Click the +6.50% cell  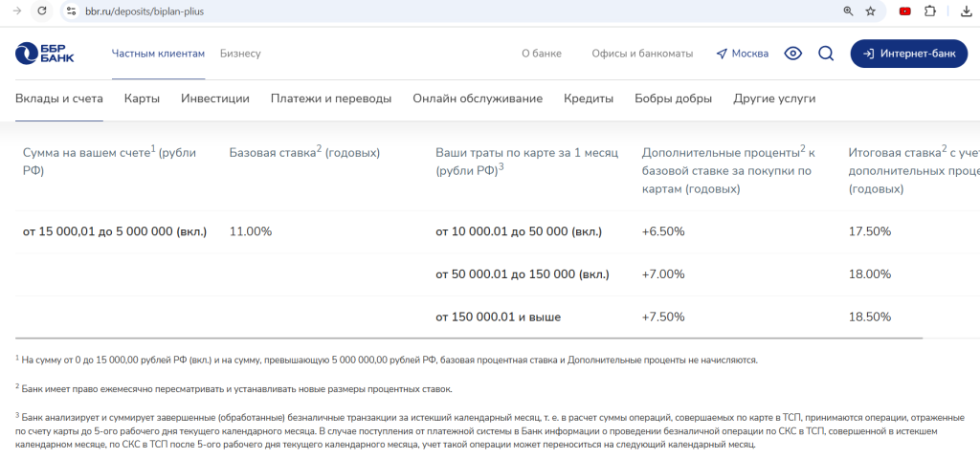point(663,231)
